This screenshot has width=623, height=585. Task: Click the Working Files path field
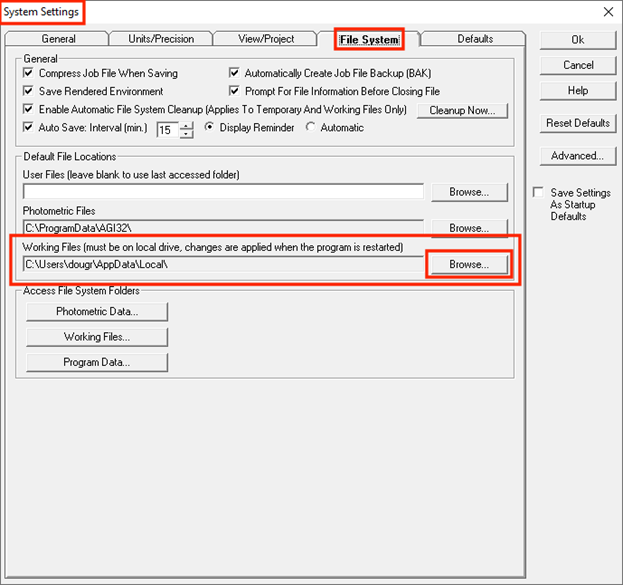[223, 264]
